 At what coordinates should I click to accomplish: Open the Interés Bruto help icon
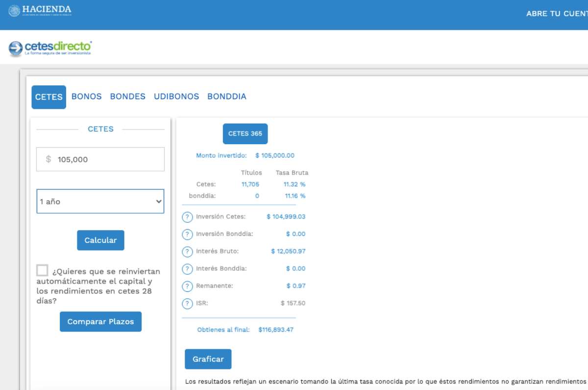(x=187, y=252)
